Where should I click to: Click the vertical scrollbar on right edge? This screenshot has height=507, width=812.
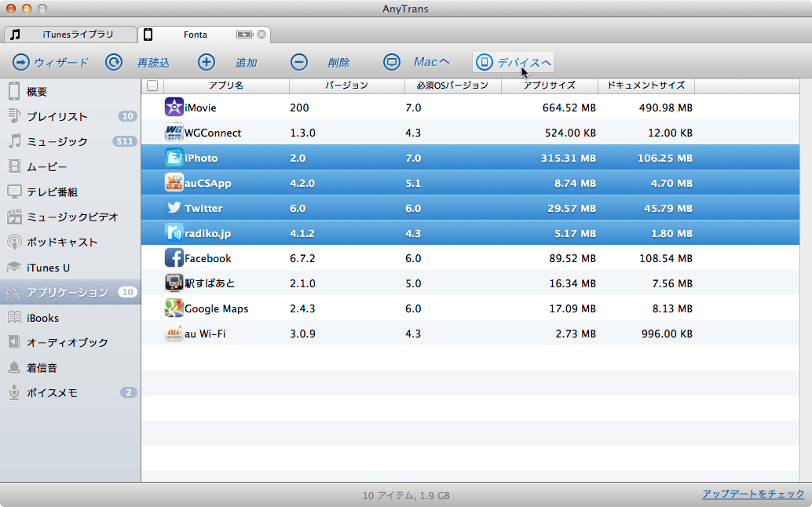pos(805,280)
